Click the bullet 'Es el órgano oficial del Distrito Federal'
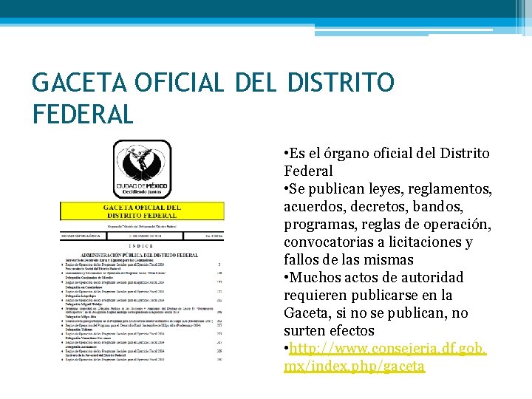 (x=386, y=162)
